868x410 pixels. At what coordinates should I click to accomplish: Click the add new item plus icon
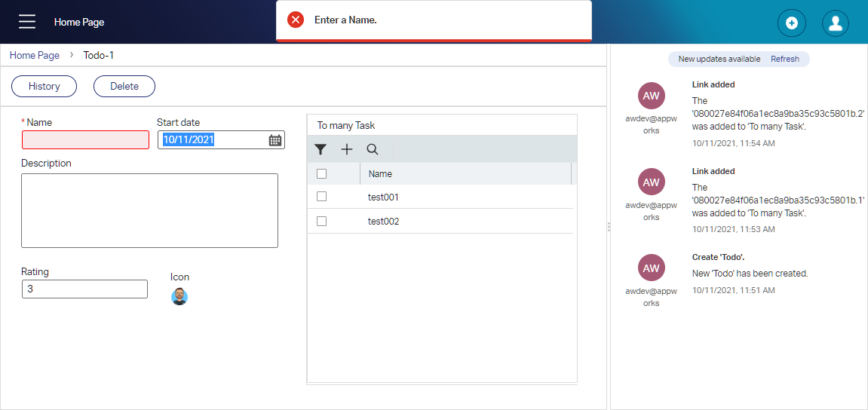(791, 23)
